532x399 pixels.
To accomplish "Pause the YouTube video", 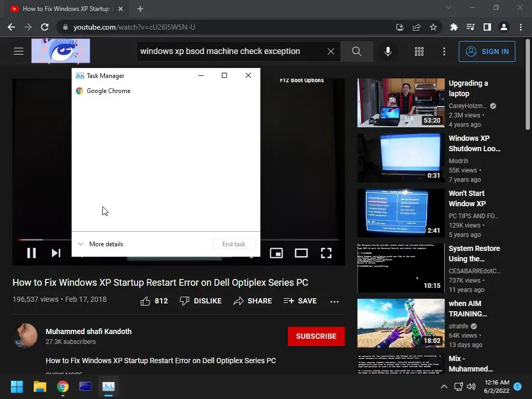I will tap(32, 253).
